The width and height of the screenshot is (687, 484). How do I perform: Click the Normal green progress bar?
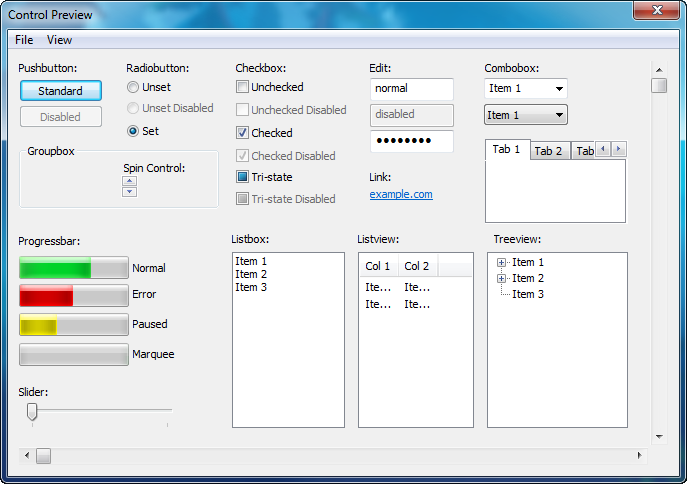74,268
